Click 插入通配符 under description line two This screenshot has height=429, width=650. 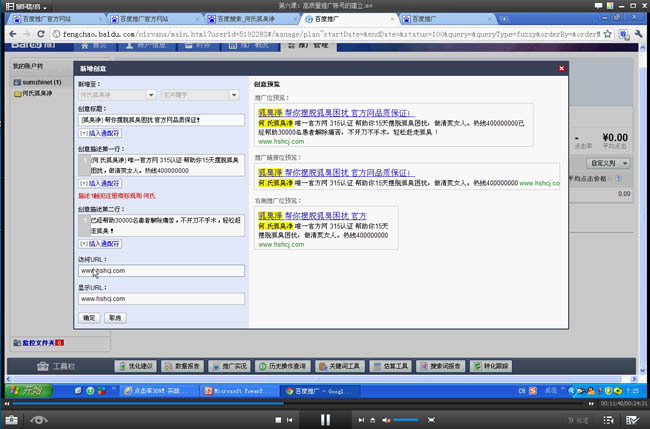tap(100, 244)
